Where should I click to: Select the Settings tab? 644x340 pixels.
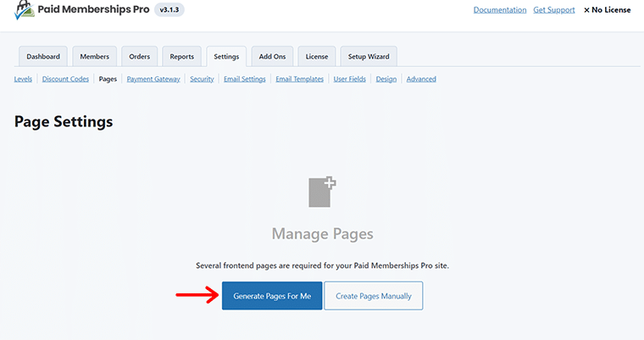click(x=226, y=56)
